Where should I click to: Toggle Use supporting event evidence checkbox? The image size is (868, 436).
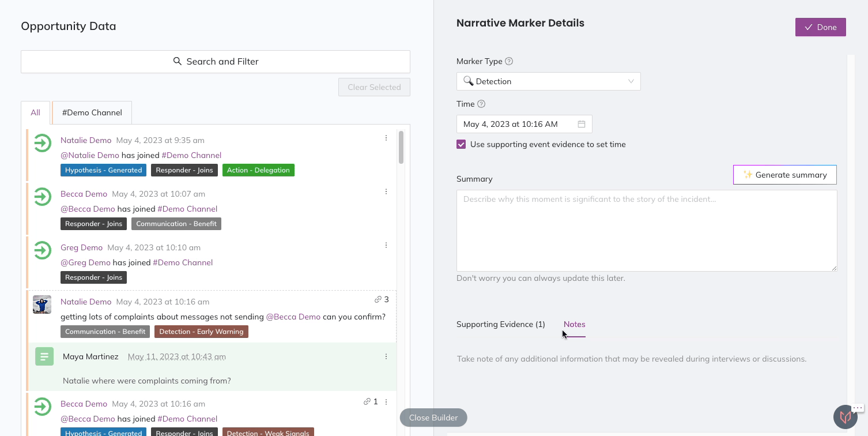coord(461,144)
